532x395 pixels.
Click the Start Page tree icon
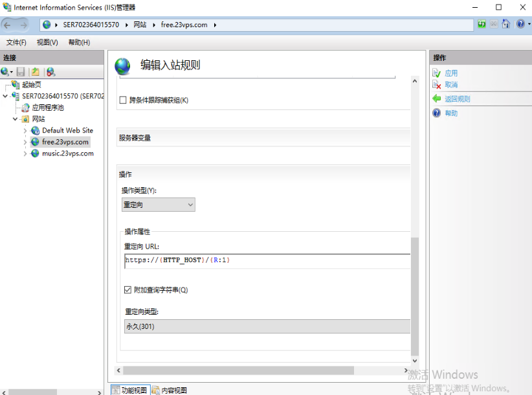(x=16, y=84)
